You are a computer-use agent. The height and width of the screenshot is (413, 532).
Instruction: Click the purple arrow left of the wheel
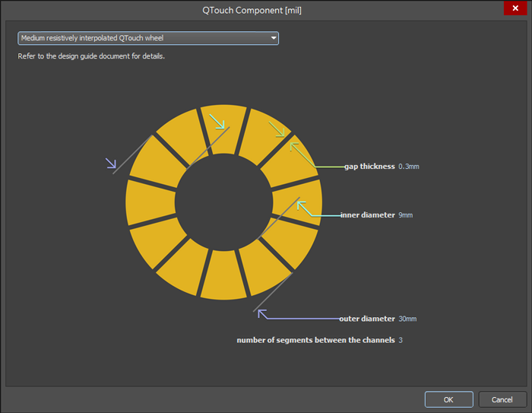(111, 163)
